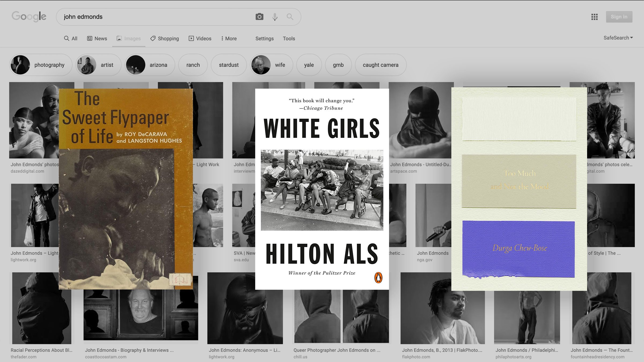Open Too Much and Not the Mood cover
The height and width of the screenshot is (362, 644).
[519, 189]
